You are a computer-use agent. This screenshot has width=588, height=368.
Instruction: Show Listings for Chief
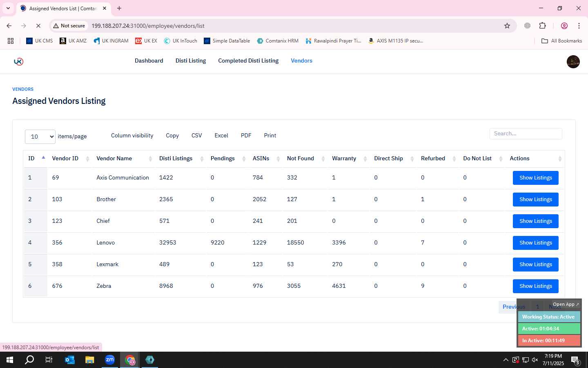pyautogui.click(x=535, y=221)
